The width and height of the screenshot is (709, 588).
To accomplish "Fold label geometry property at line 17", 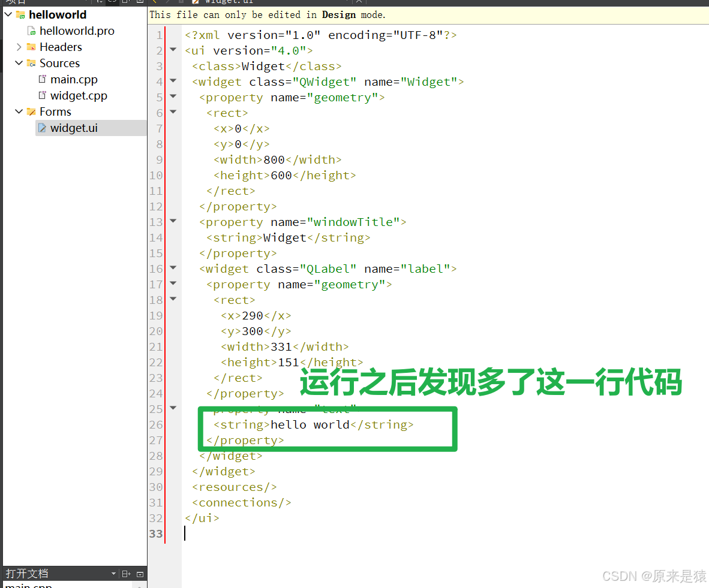I will 173,283.
